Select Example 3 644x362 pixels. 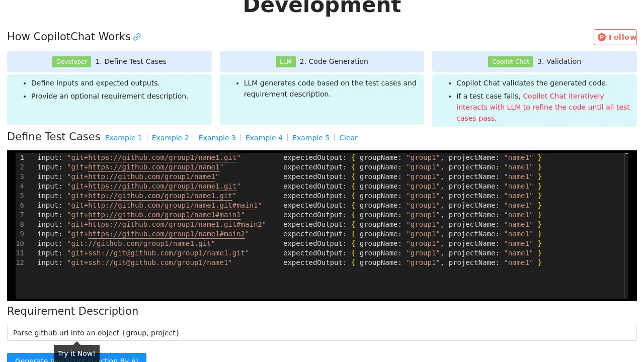click(217, 138)
